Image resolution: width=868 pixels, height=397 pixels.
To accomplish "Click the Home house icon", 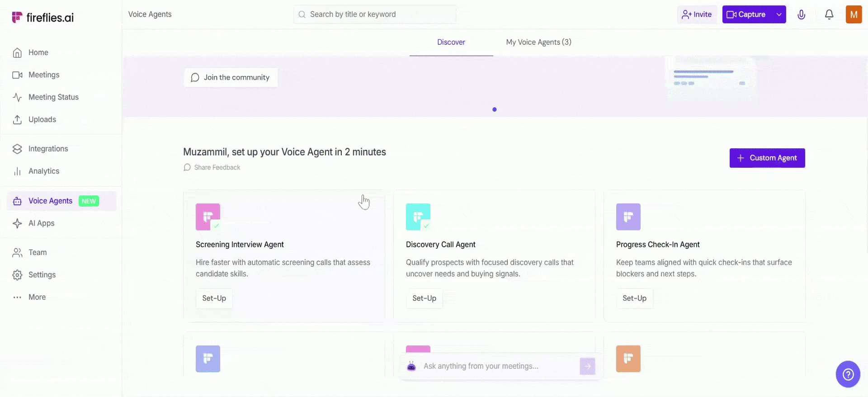I will pyautogui.click(x=17, y=53).
